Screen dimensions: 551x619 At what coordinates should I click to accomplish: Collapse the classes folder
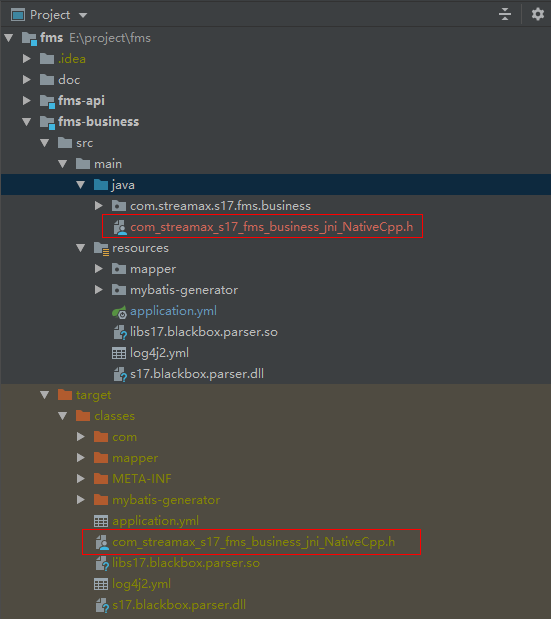pyautogui.click(x=63, y=416)
